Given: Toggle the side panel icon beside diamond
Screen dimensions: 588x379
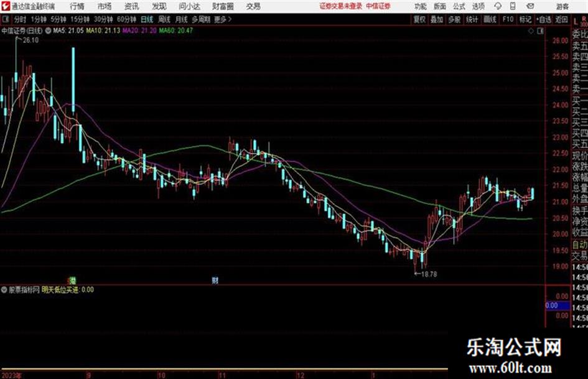Looking at the screenshot, I should pyautogui.click(x=540, y=31).
